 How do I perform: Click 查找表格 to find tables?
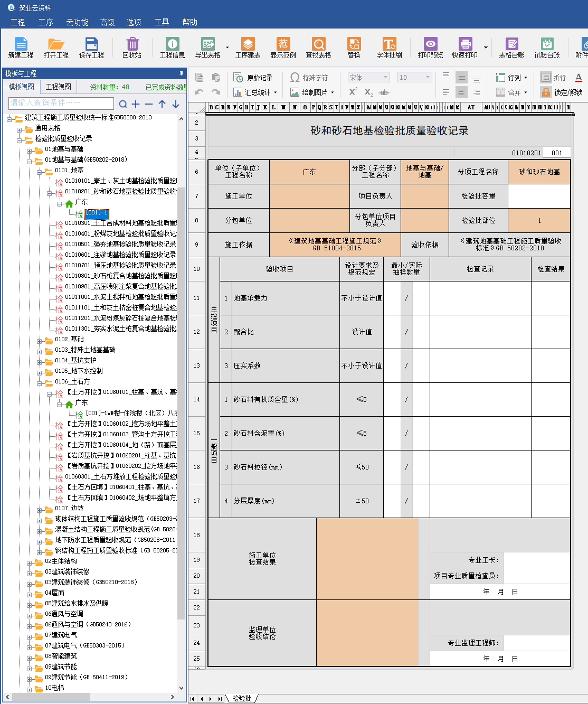(318, 48)
